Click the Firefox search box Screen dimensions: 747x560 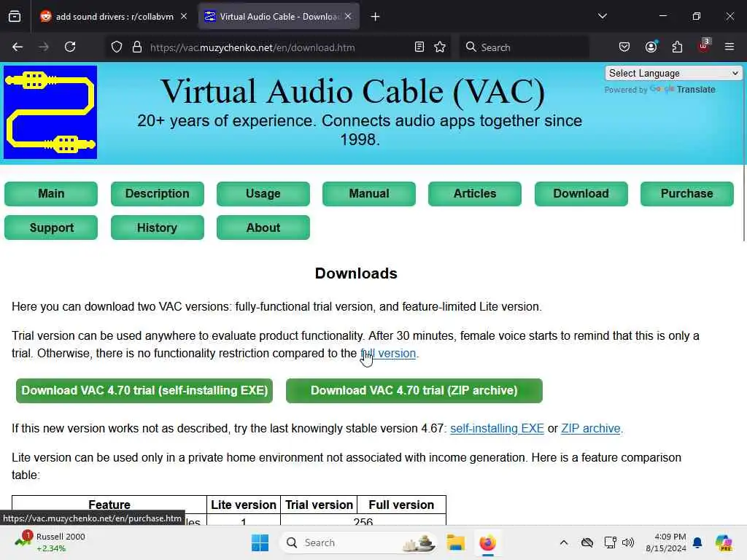point(524,47)
